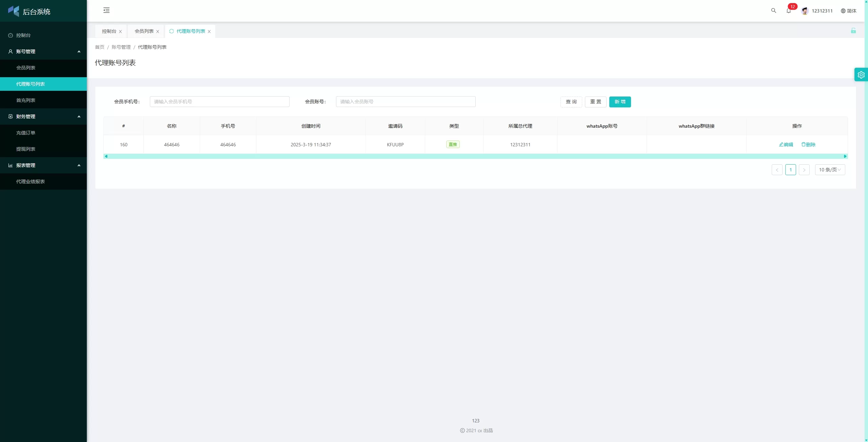Open the theme settings gear on the right edge
This screenshot has width=868, height=442.
861,75
